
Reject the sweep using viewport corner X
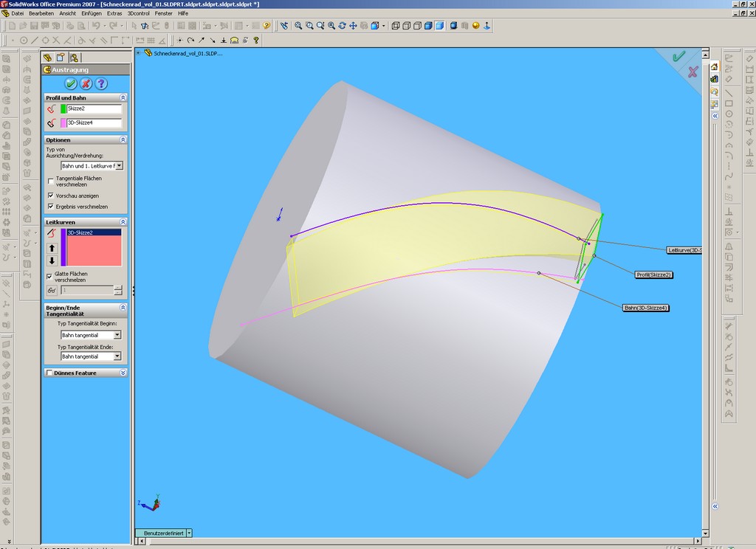(693, 72)
